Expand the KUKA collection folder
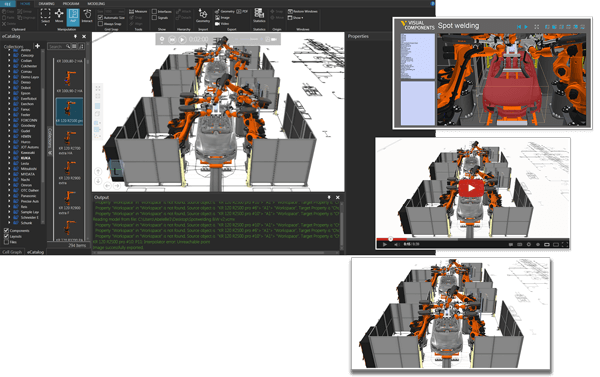This screenshot has width=600, height=377. 10,158
